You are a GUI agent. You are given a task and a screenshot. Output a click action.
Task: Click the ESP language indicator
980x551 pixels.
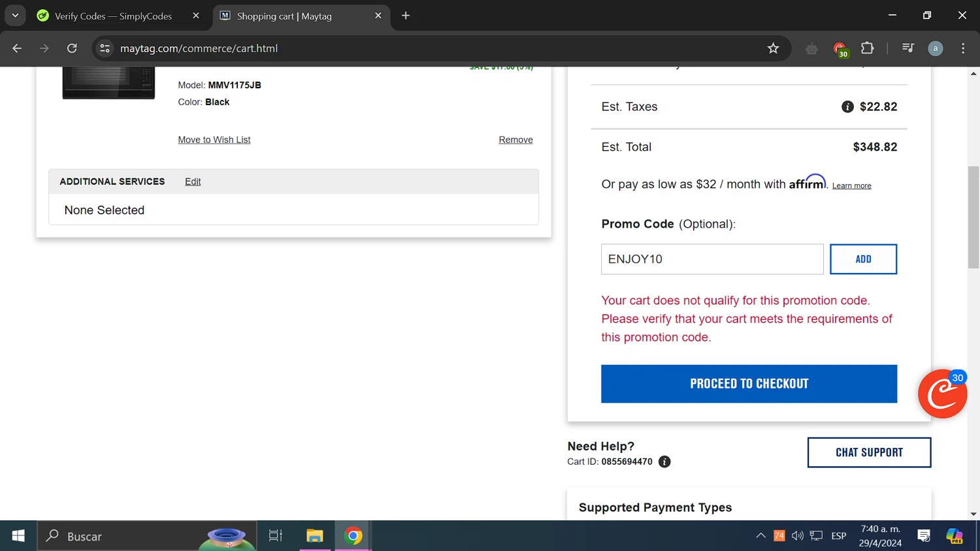[x=839, y=536]
